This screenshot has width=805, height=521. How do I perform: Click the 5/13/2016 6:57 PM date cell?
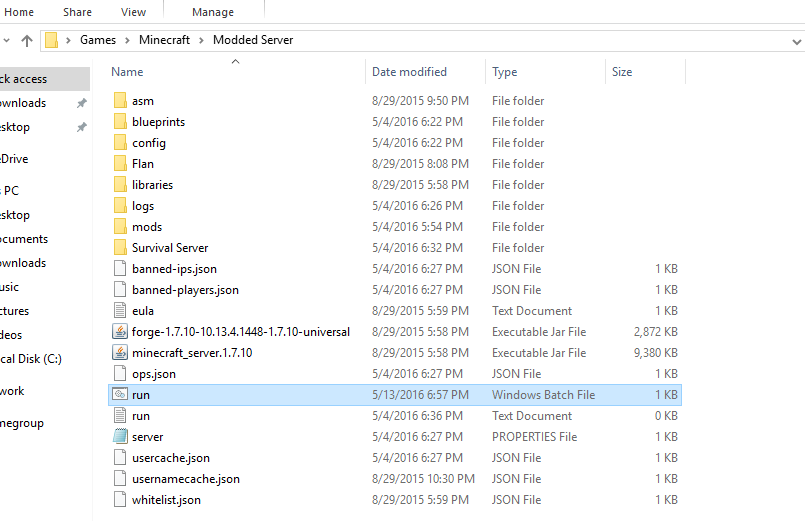tap(420, 395)
